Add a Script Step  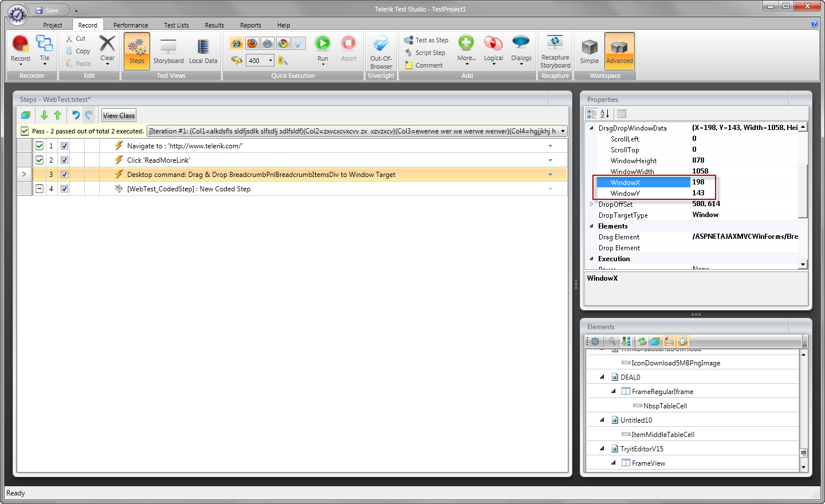coord(425,53)
